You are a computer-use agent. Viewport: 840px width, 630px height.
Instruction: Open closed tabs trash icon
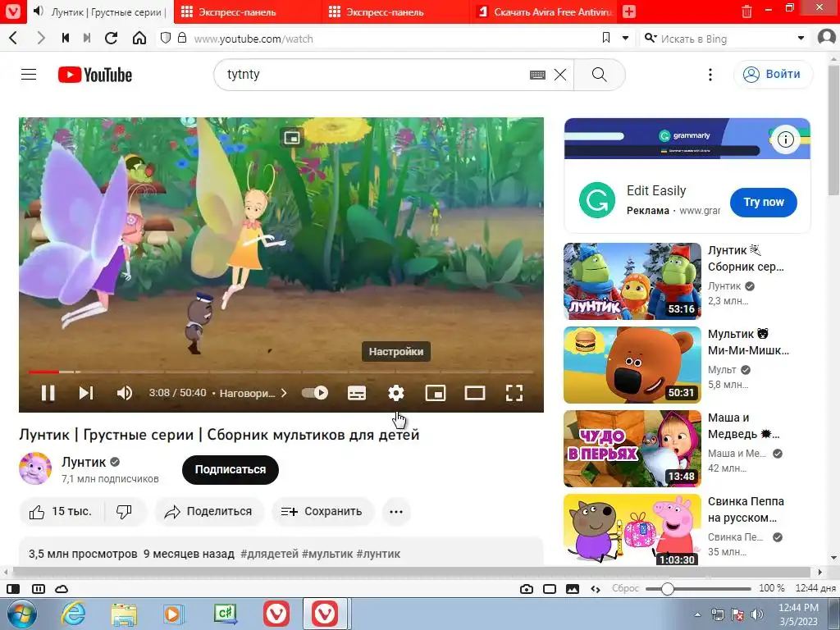pyautogui.click(x=746, y=11)
